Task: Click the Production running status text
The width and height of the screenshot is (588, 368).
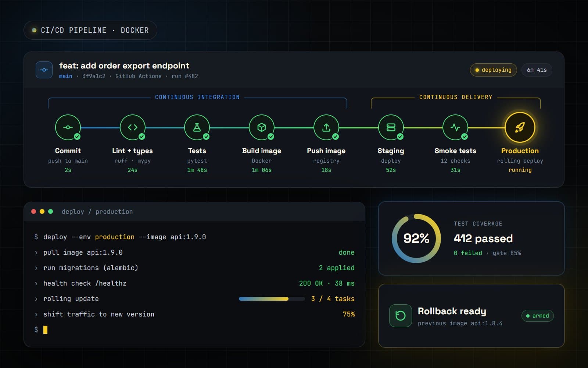Action: [520, 170]
